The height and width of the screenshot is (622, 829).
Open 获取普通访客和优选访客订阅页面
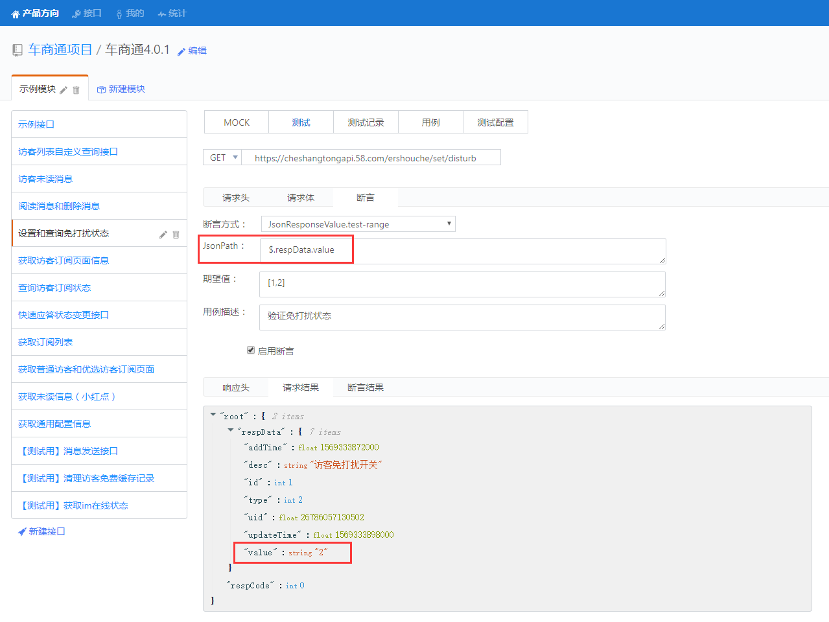[x=99, y=369]
